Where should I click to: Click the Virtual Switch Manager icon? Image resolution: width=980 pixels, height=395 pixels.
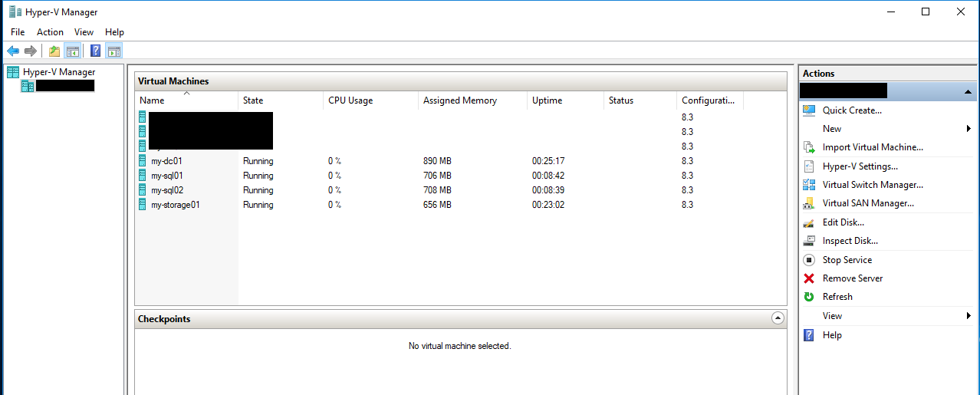[x=808, y=185]
